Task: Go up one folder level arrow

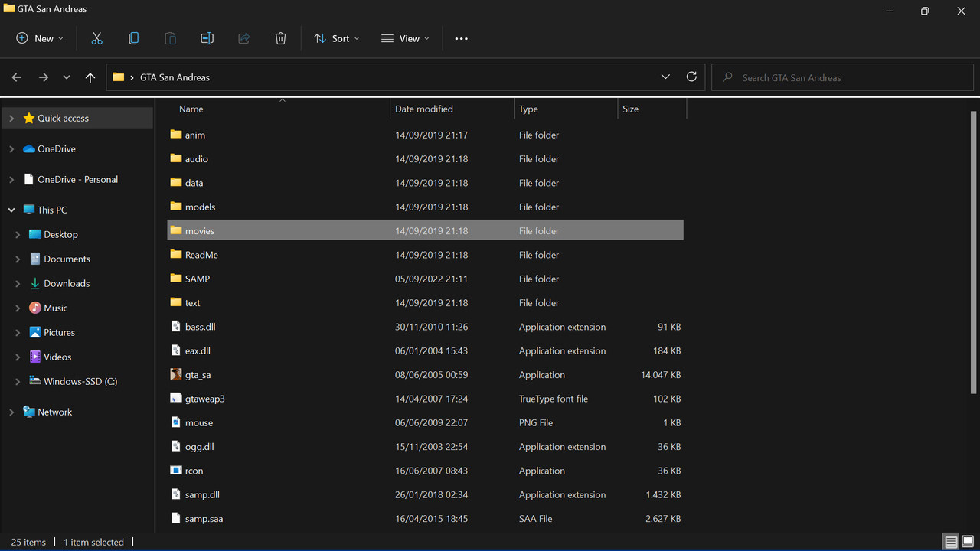Action: [90, 77]
